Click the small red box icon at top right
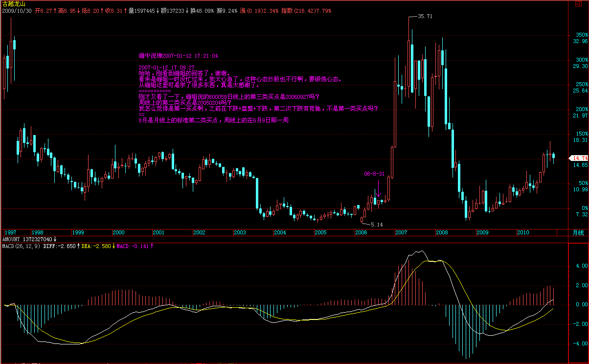 tap(578, 3)
